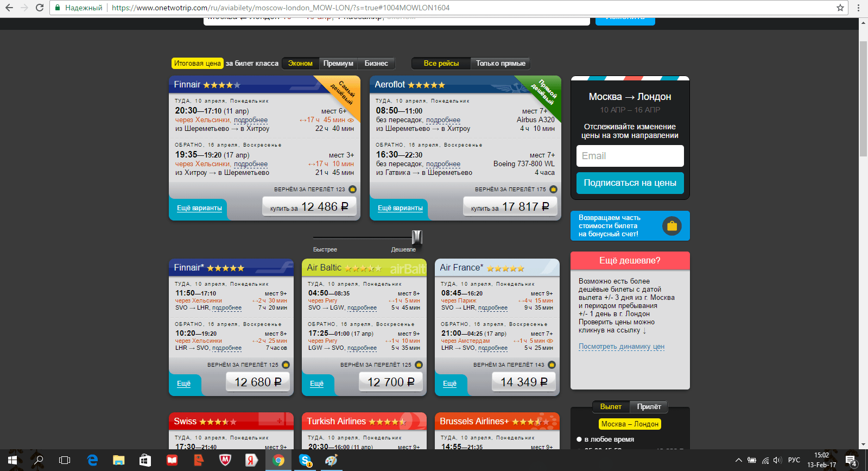The width and height of the screenshot is (868, 471).
Task: Open Task View in taskbar
Action: click(x=65, y=460)
